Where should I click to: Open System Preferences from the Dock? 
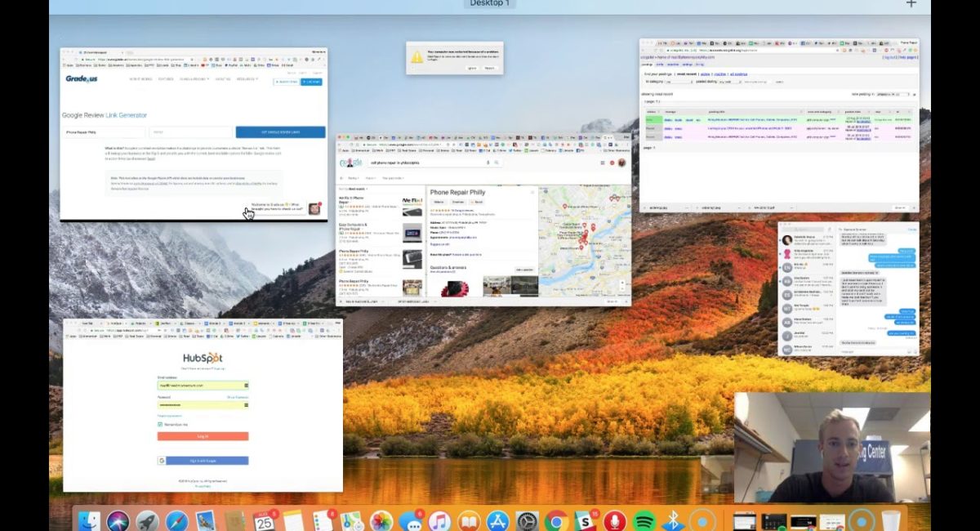[x=527, y=520]
